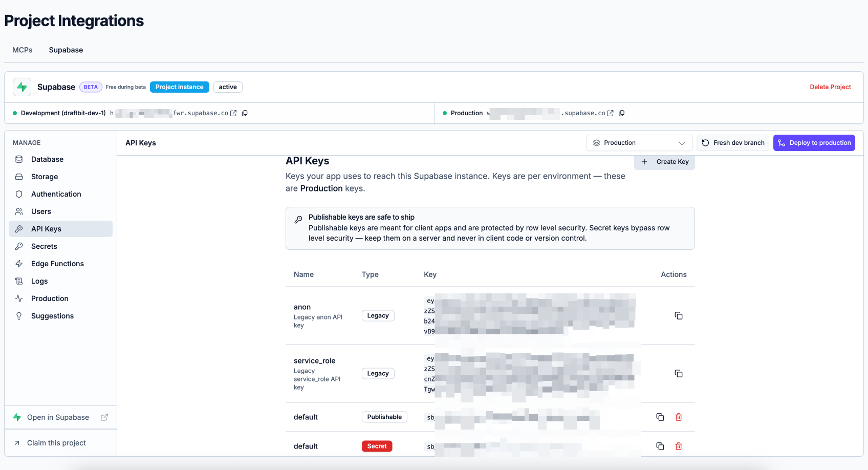Click the Suggestions lightbulb icon
The height and width of the screenshot is (470, 868).
[x=19, y=316]
